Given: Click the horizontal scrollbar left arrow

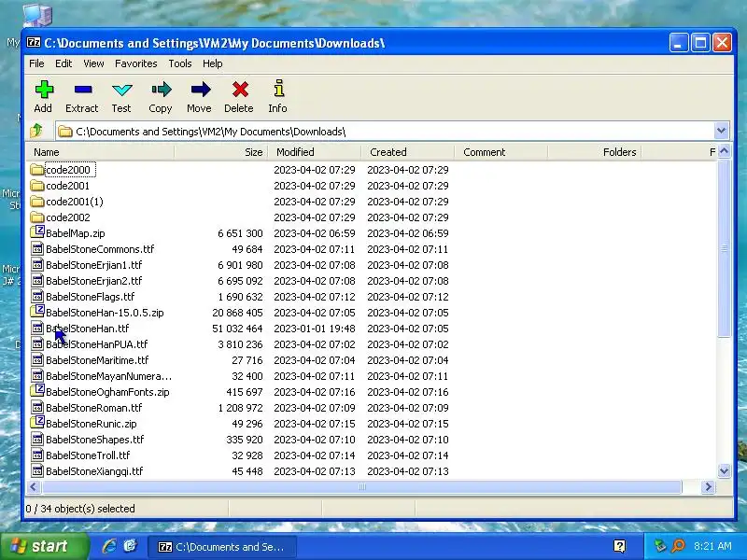Looking at the screenshot, I should point(34,486).
